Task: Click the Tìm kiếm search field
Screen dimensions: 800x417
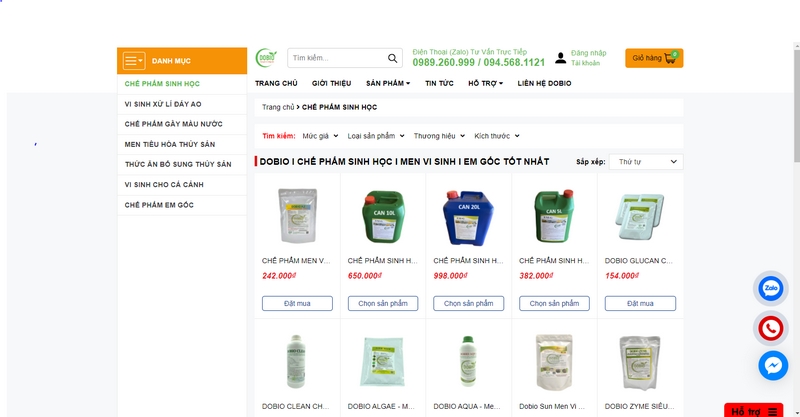Action: click(x=335, y=58)
